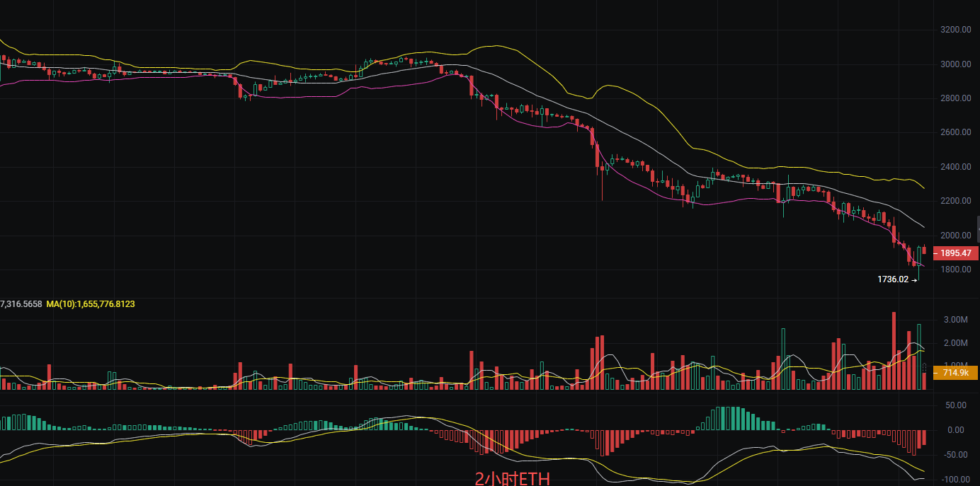Screen dimensions: 980x486
Task: Click the 1800.00 price axis label
Action: pyautogui.click(x=955, y=270)
